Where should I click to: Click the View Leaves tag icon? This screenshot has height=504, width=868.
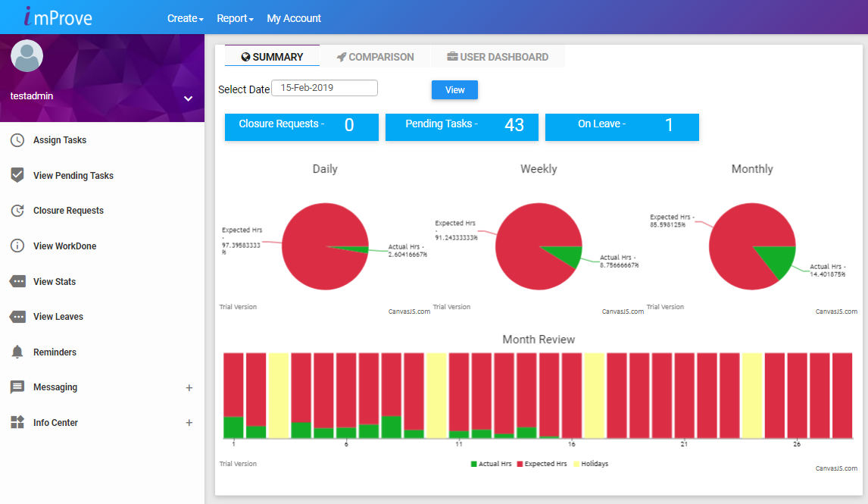click(x=17, y=317)
